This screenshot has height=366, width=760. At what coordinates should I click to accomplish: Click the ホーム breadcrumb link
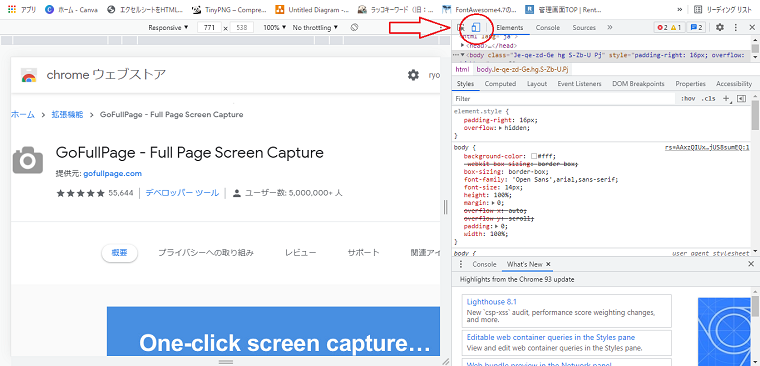tap(23, 115)
